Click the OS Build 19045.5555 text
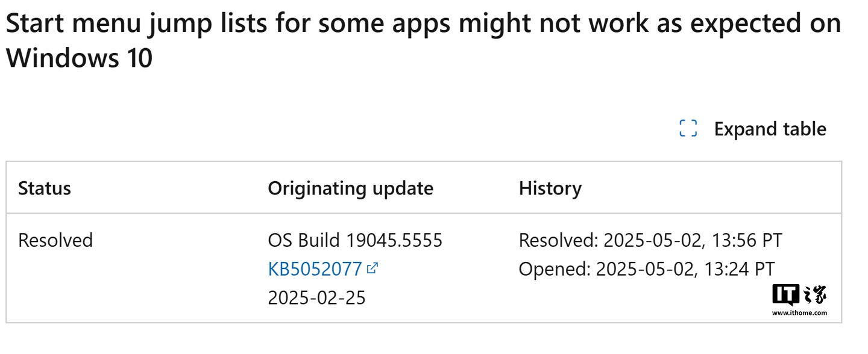868x354 pixels. [x=355, y=240]
